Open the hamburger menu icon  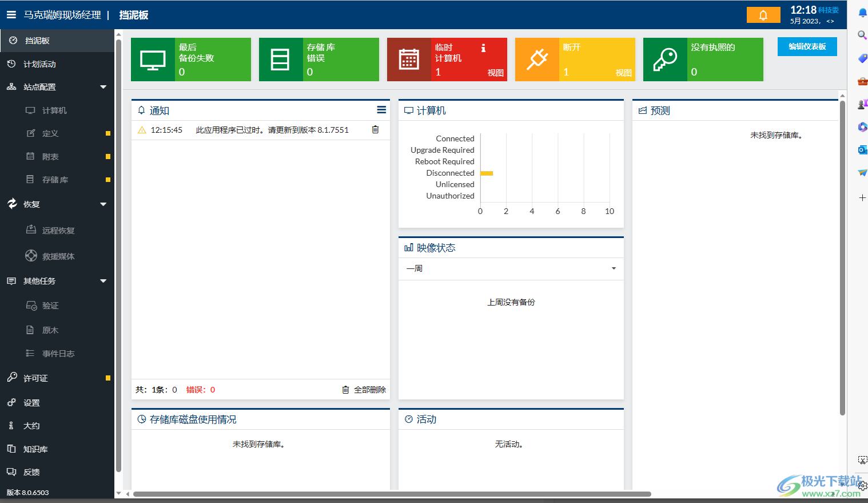[11, 15]
